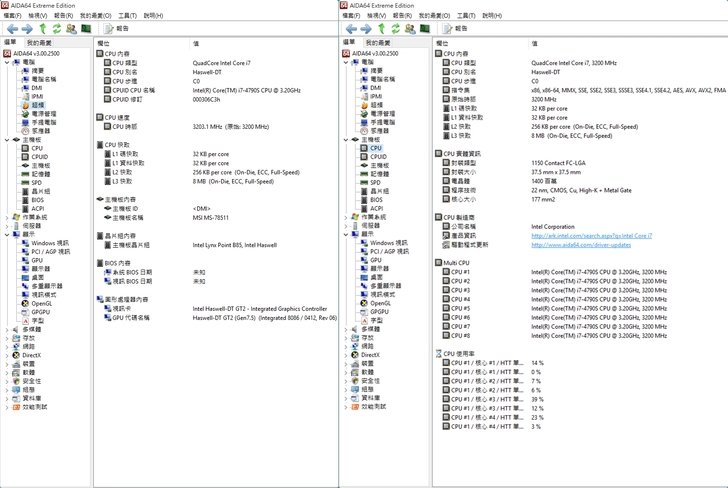The image size is (728, 488).
Task: Select 效能測試 (Benchmark) in the left window tree
Action: pos(35,407)
